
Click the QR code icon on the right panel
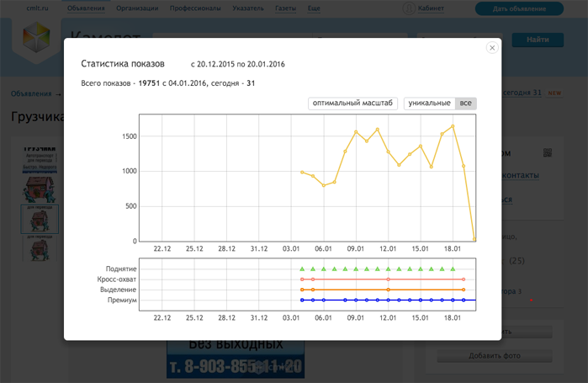pyautogui.click(x=548, y=153)
